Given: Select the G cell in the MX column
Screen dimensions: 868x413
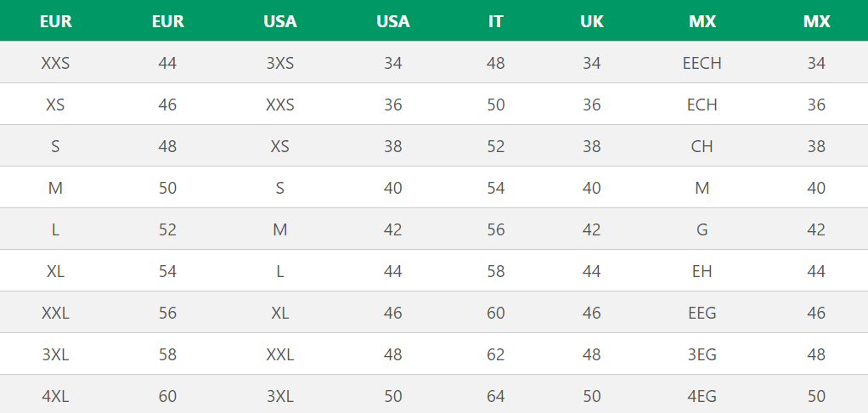Looking at the screenshot, I should click(702, 229).
